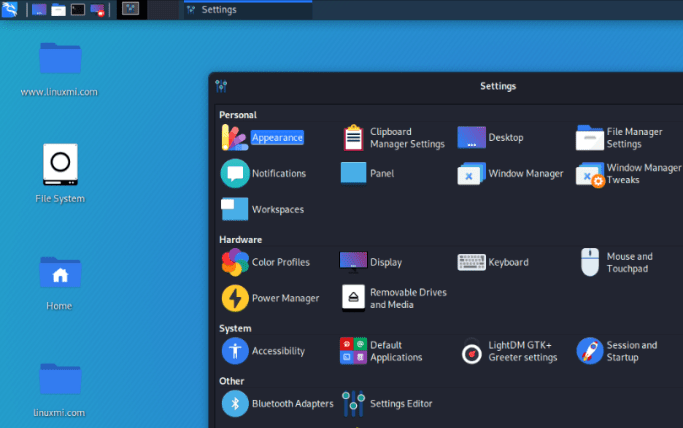Open Removable Drives and Media icon
The height and width of the screenshot is (428, 683).
coord(353,298)
